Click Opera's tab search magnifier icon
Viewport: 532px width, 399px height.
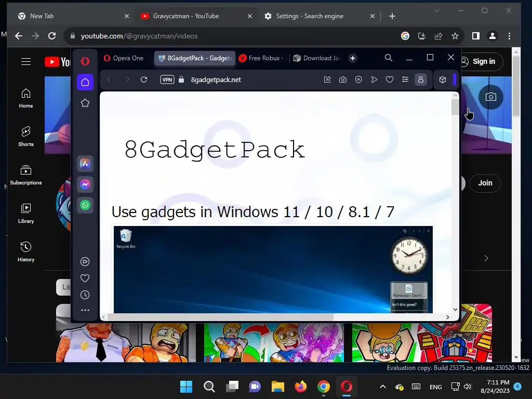click(x=389, y=58)
